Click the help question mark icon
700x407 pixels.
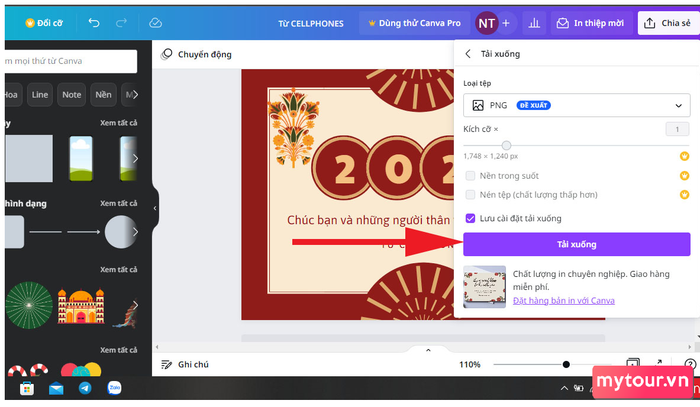tap(690, 364)
